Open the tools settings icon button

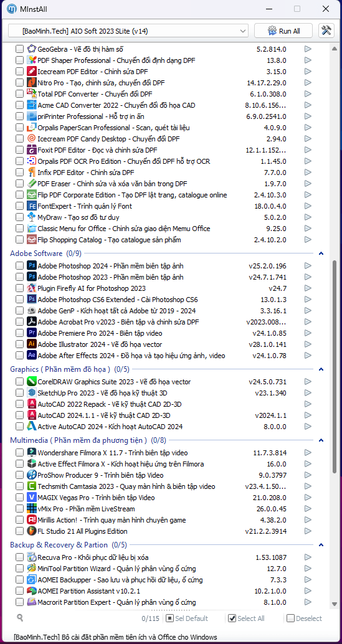327,31
